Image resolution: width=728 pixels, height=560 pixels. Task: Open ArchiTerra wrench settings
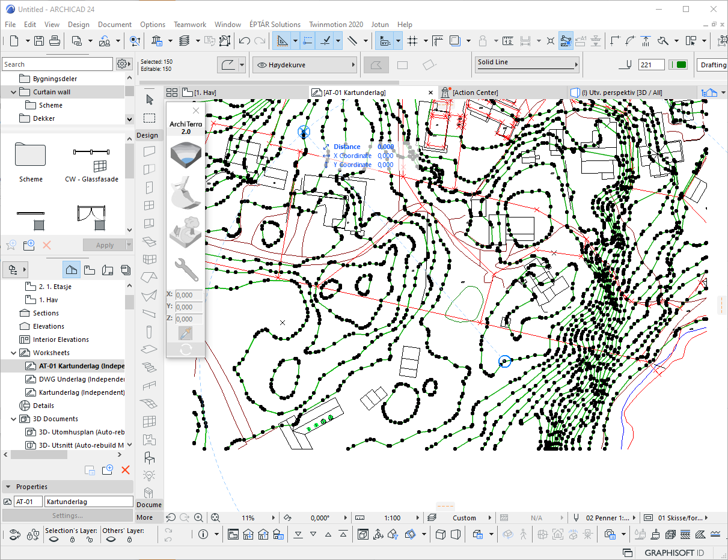click(186, 270)
